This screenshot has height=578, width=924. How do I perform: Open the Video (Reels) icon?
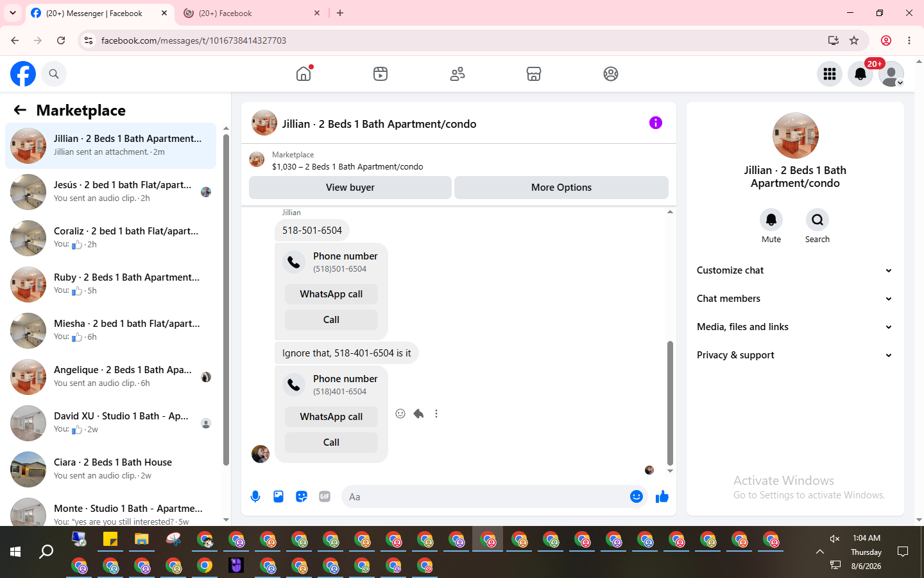click(x=381, y=74)
